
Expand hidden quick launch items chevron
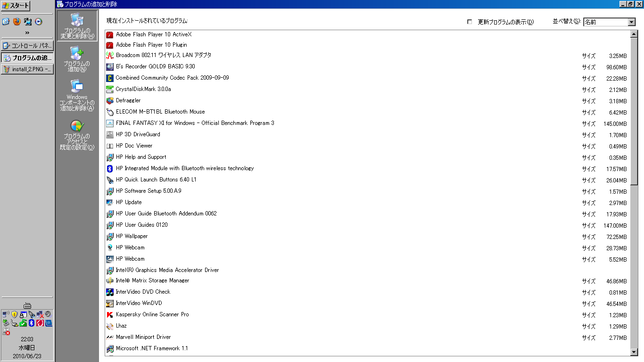pyautogui.click(x=27, y=33)
